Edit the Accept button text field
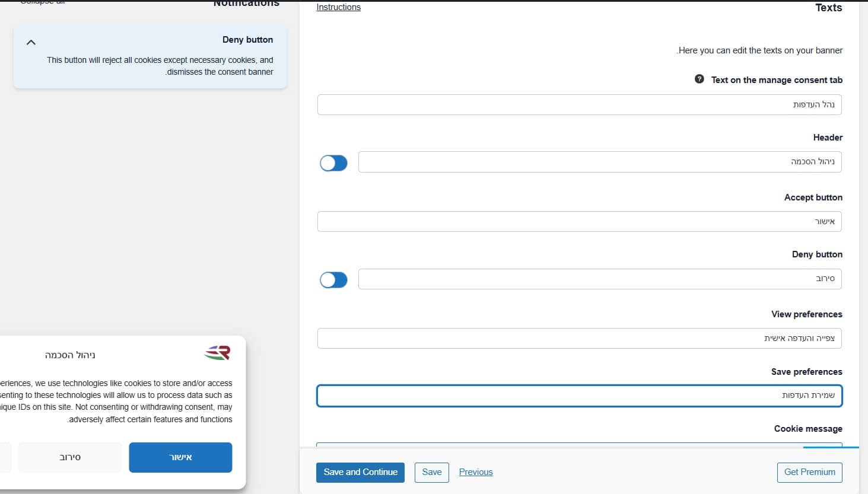The image size is (868, 494). point(580,221)
